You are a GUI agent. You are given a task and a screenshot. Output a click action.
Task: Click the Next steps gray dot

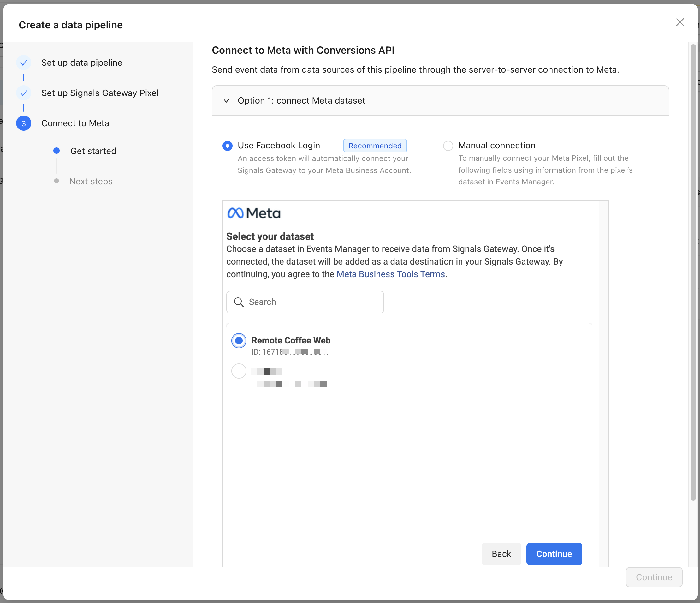56,181
